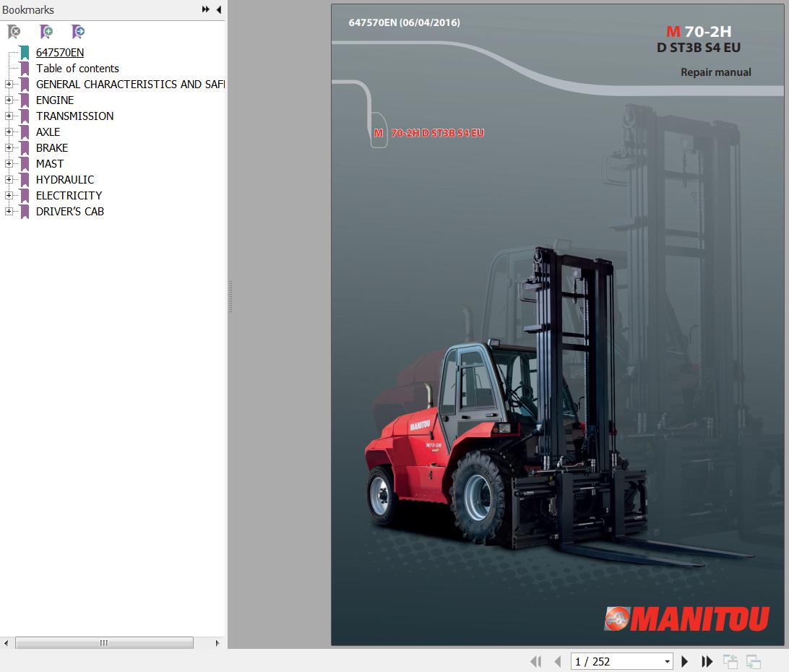Click the Repair manual text on cover

715,72
